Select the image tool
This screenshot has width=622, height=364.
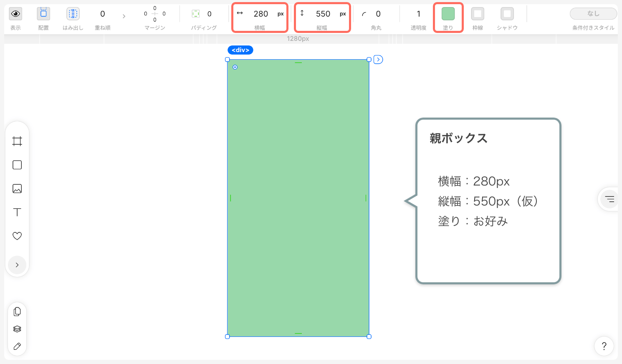point(17,188)
